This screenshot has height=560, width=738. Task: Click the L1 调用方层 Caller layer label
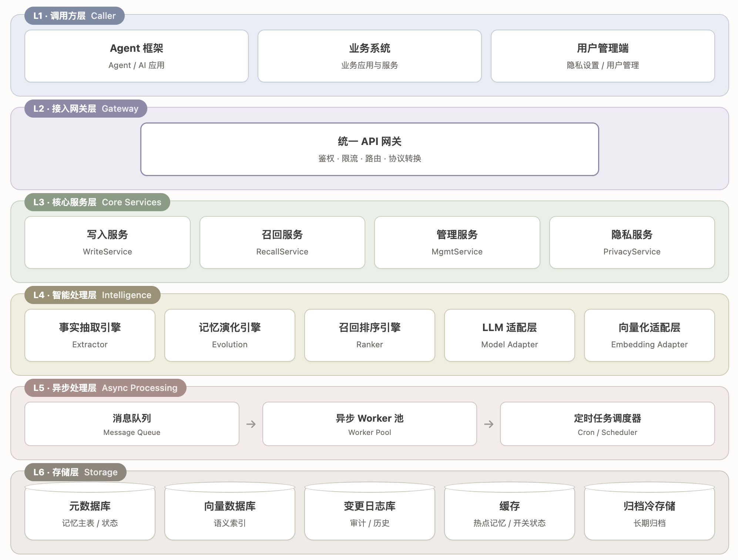tap(74, 16)
